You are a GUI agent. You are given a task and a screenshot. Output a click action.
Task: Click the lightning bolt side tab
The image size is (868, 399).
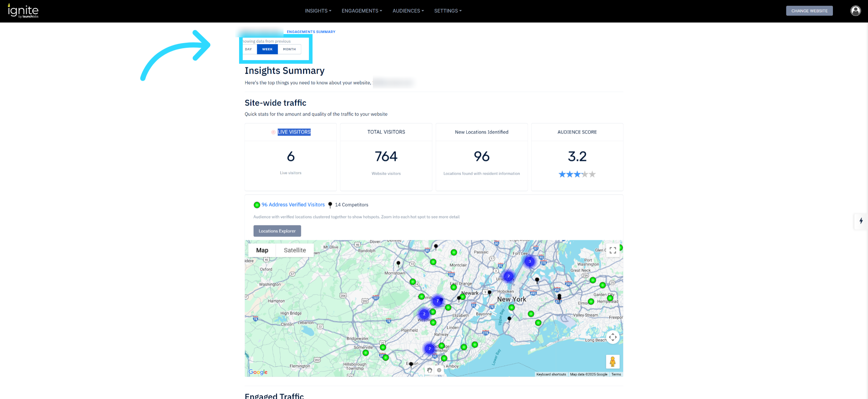click(x=861, y=221)
